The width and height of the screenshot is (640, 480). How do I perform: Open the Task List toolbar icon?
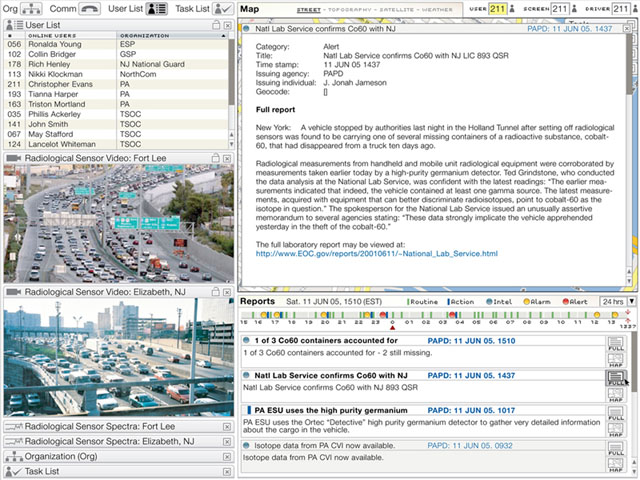point(223,9)
